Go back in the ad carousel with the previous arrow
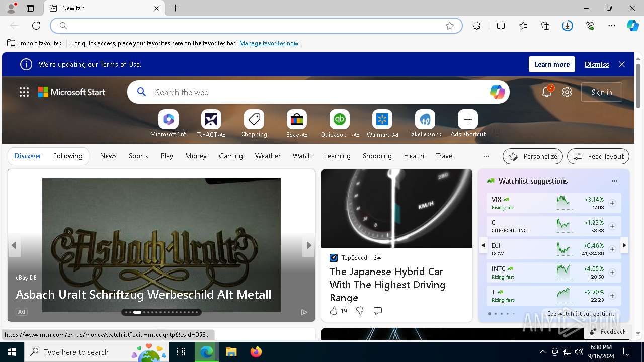Screen dimensions: 644x362 (x=14, y=245)
